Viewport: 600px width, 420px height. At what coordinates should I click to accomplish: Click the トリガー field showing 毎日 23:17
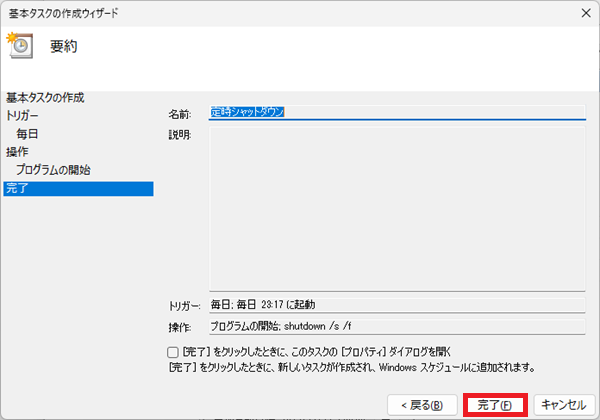(397, 305)
